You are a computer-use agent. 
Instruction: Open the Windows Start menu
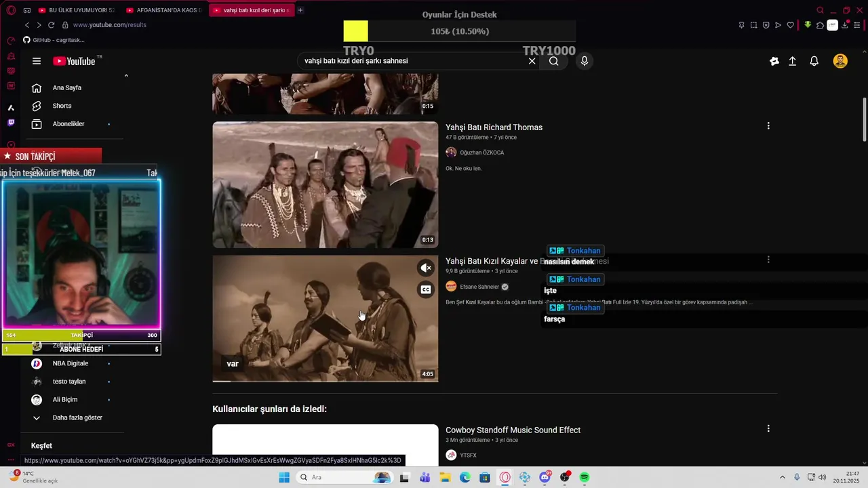pos(284,478)
